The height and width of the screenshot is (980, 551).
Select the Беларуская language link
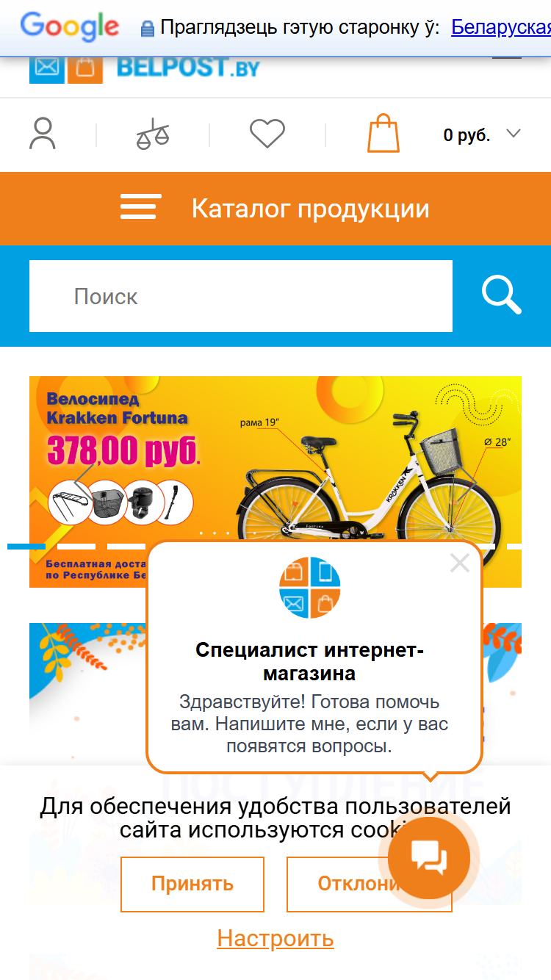pyautogui.click(x=501, y=28)
